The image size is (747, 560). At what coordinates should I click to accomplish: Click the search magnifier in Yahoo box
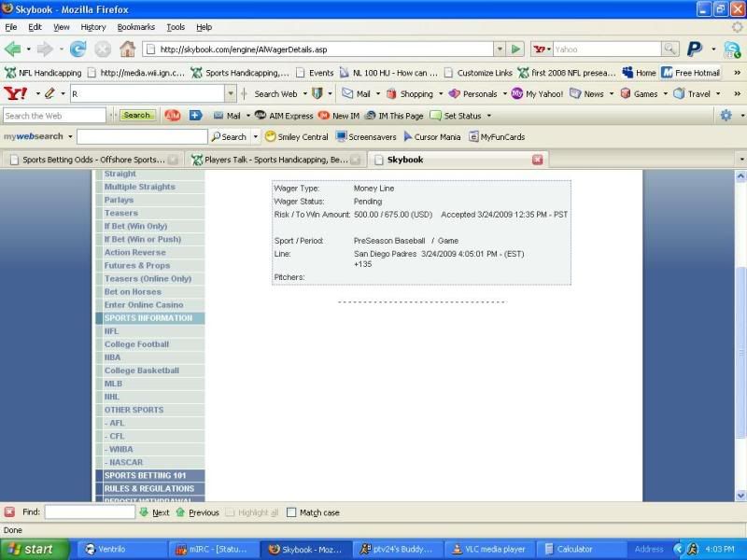669,49
